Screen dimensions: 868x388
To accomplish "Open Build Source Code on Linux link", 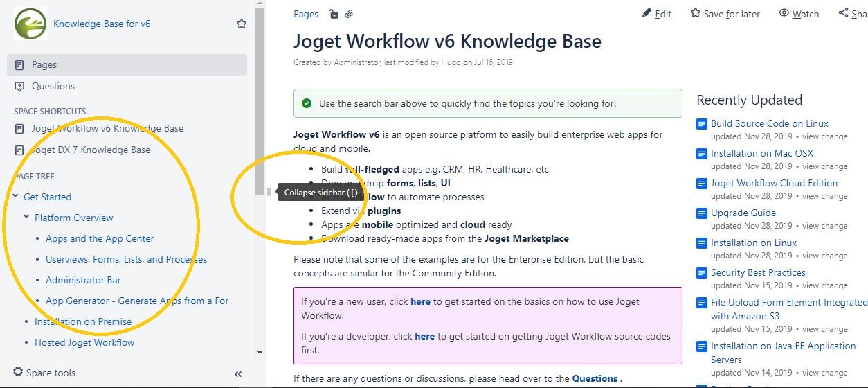I will [769, 123].
